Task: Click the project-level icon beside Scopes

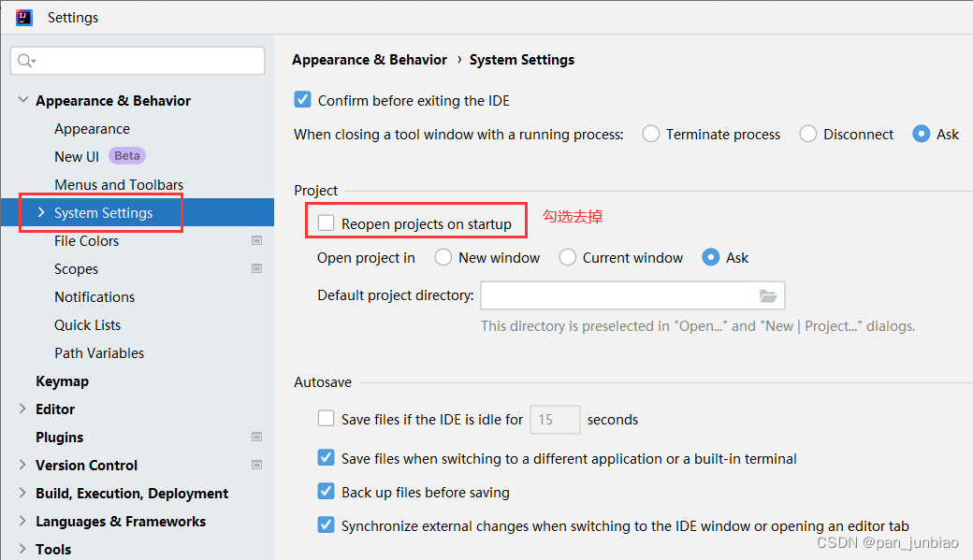Action: click(x=256, y=268)
